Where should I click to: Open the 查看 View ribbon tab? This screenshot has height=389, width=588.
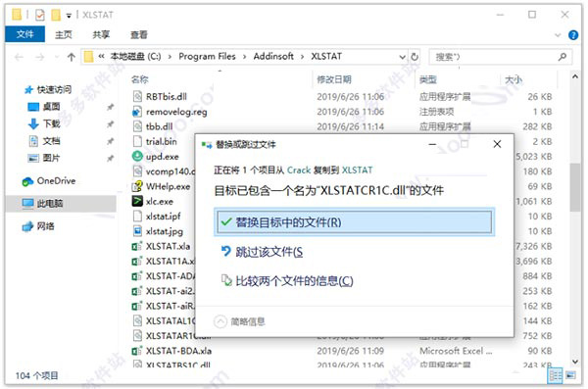tap(139, 34)
